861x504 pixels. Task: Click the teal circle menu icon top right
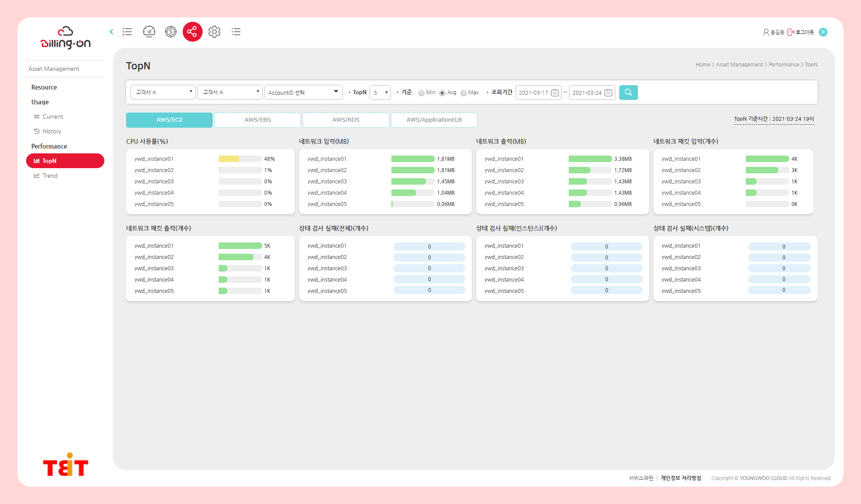(x=823, y=32)
